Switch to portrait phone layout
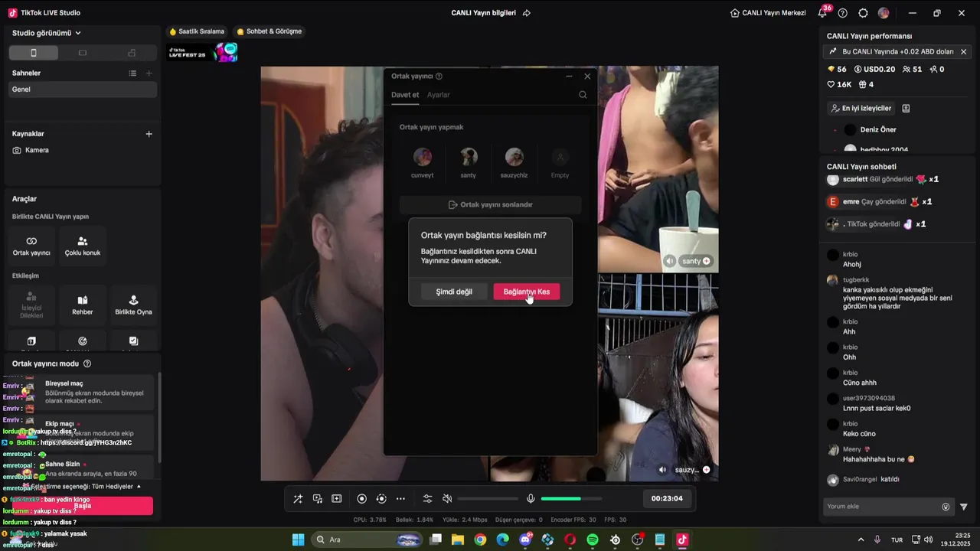 click(x=33, y=53)
